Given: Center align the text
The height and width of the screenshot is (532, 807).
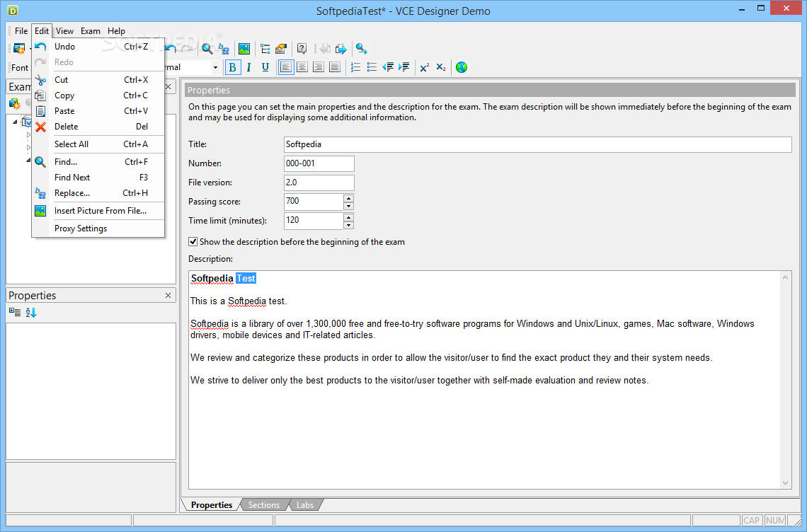Looking at the screenshot, I should click(303, 67).
